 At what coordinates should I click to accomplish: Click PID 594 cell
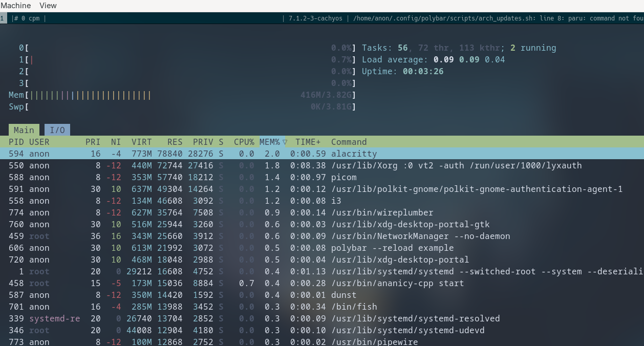(x=16, y=154)
